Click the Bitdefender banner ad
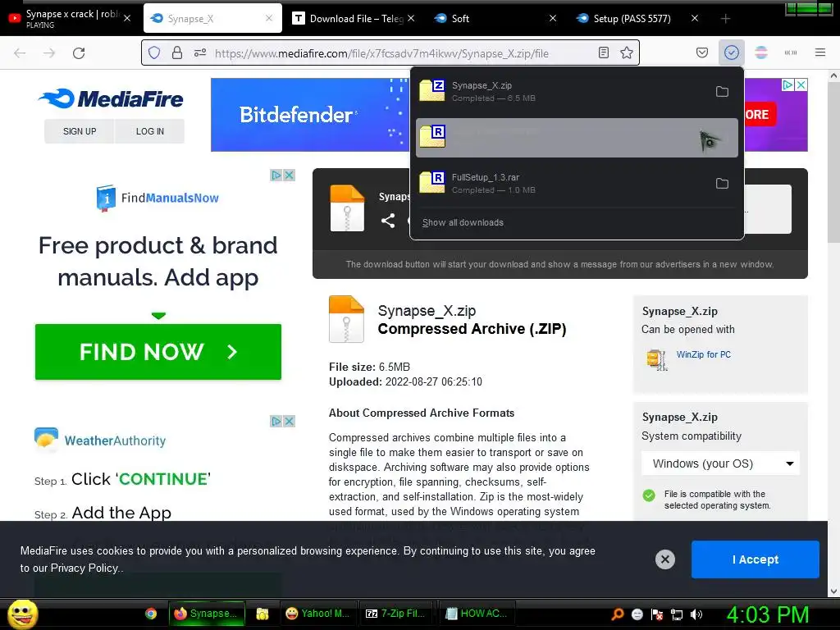840x630 pixels. point(309,115)
